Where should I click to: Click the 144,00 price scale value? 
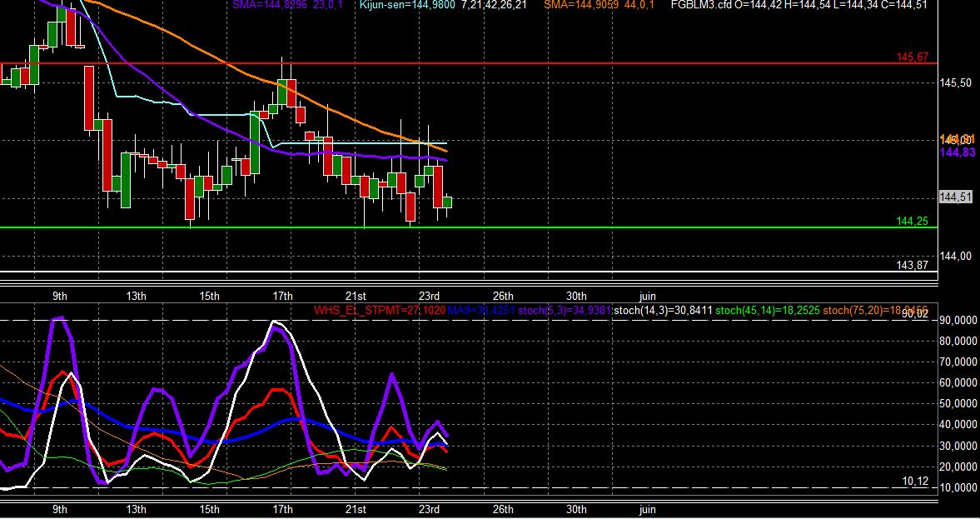coord(956,256)
